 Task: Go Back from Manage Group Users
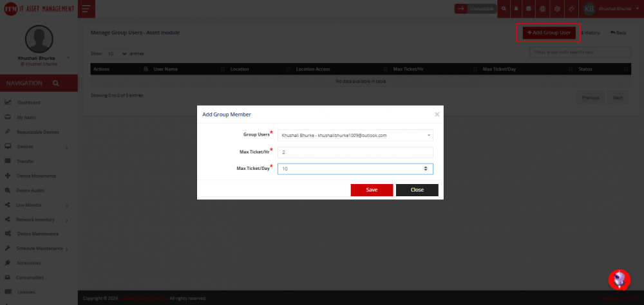(618, 33)
